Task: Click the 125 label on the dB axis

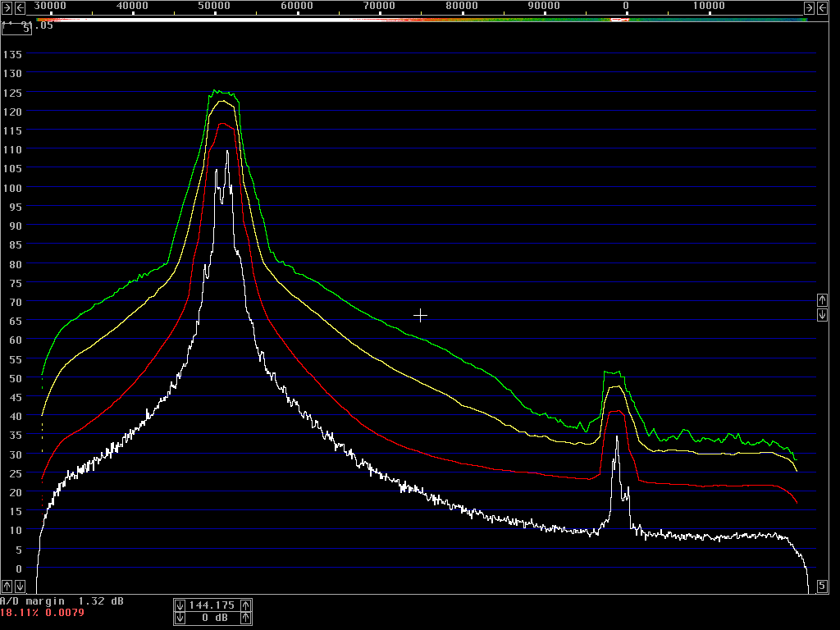Action: [11, 93]
